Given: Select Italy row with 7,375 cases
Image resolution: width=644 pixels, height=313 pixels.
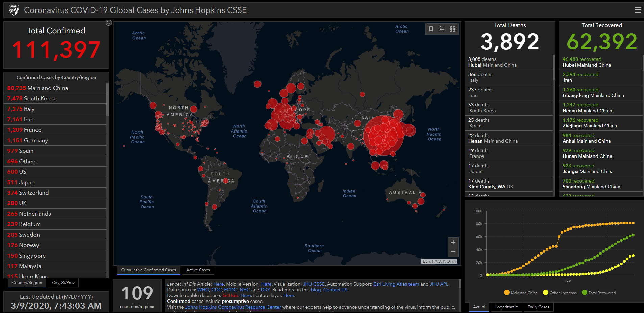Looking at the screenshot, I should (55, 109).
